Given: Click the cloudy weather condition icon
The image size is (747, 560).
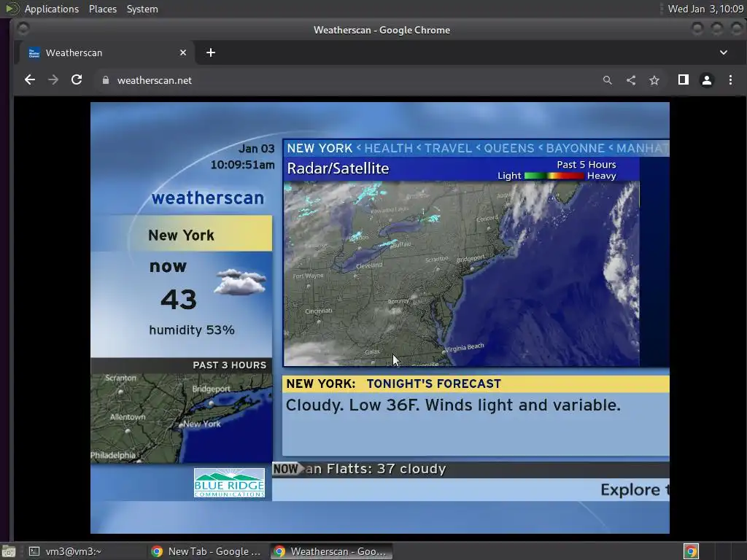Looking at the screenshot, I should (x=240, y=282).
